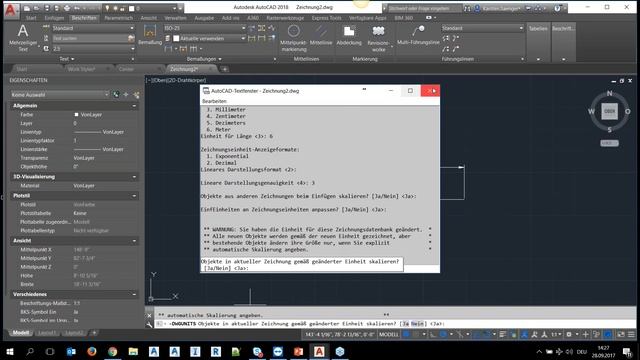Viewport: 640px width, 360px height.
Task: Open the Keine Auswahl selection dropdown
Action: (x=60, y=95)
